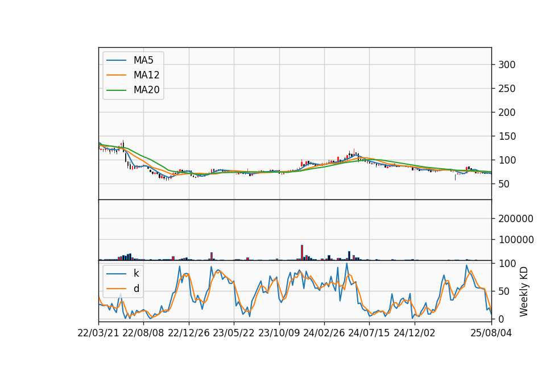Screen dimensions: 546x392
Task: Click the MA20 legend label
Action: point(146,90)
